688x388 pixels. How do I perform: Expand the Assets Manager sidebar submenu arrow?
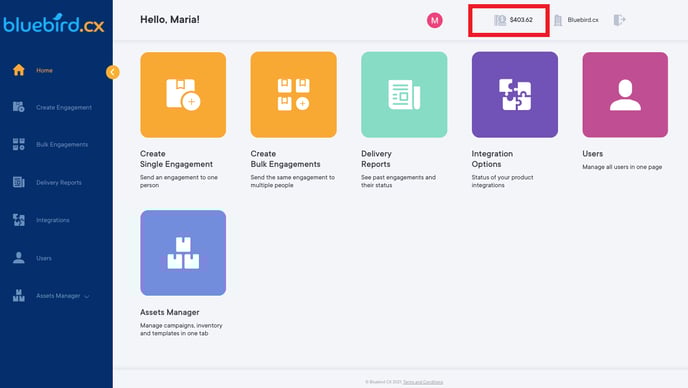pyautogui.click(x=87, y=296)
